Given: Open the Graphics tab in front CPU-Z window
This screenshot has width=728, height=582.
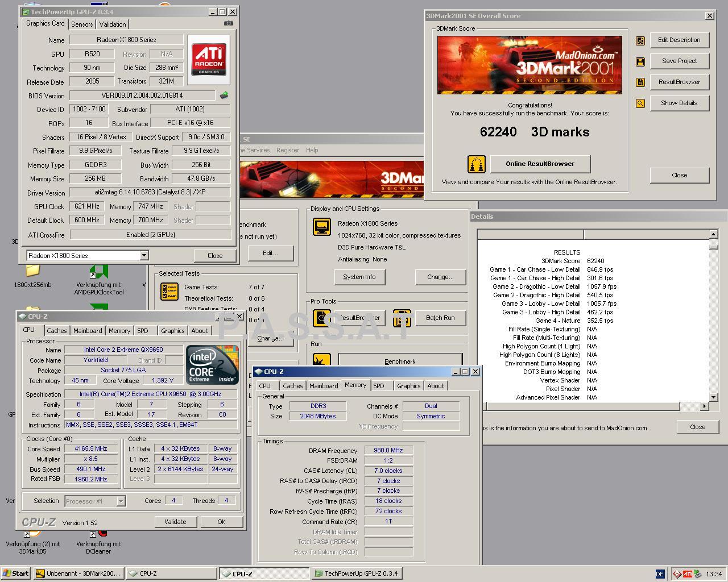Looking at the screenshot, I should (409, 386).
